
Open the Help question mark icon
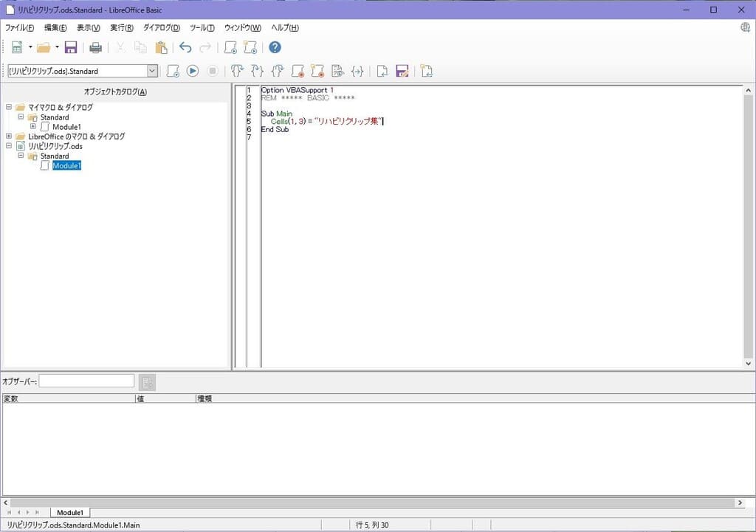(275, 48)
